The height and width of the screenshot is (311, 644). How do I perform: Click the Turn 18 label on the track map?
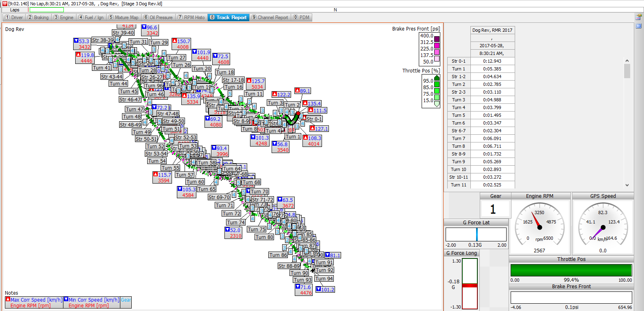[225, 72]
